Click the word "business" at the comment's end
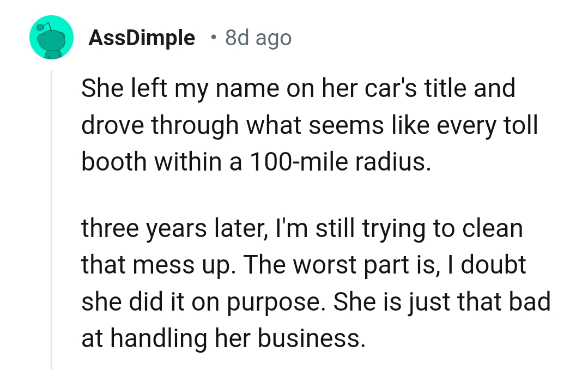This screenshot has width=588, height=370. [308, 338]
